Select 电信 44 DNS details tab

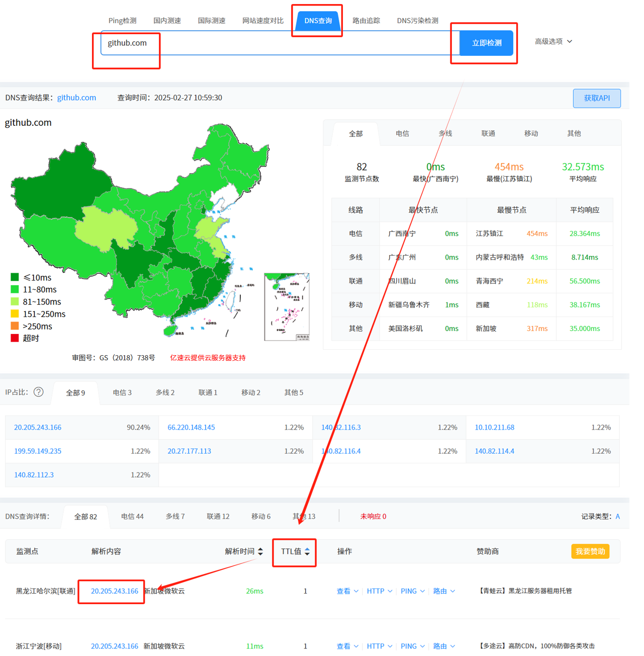(x=132, y=516)
